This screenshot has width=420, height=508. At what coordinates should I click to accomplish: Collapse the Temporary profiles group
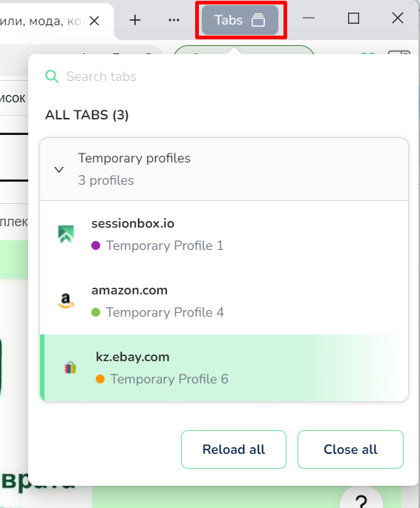[x=59, y=169]
